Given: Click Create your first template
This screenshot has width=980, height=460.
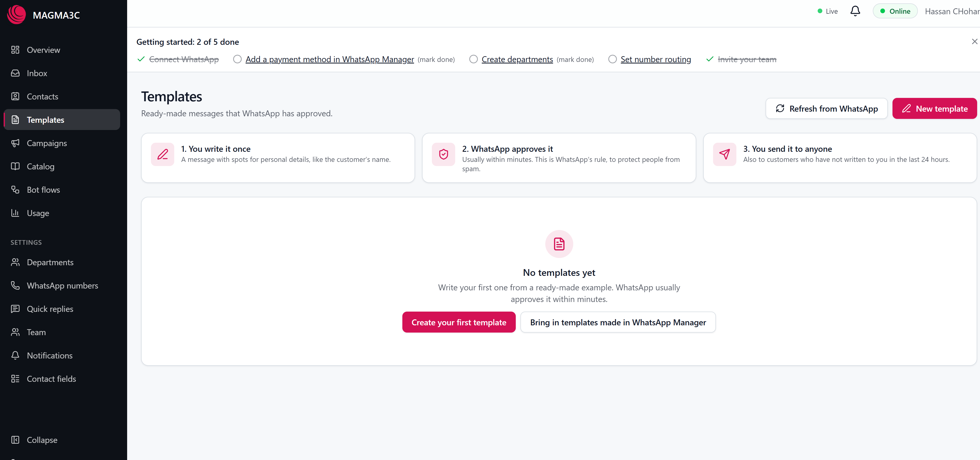Looking at the screenshot, I should 459,322.
